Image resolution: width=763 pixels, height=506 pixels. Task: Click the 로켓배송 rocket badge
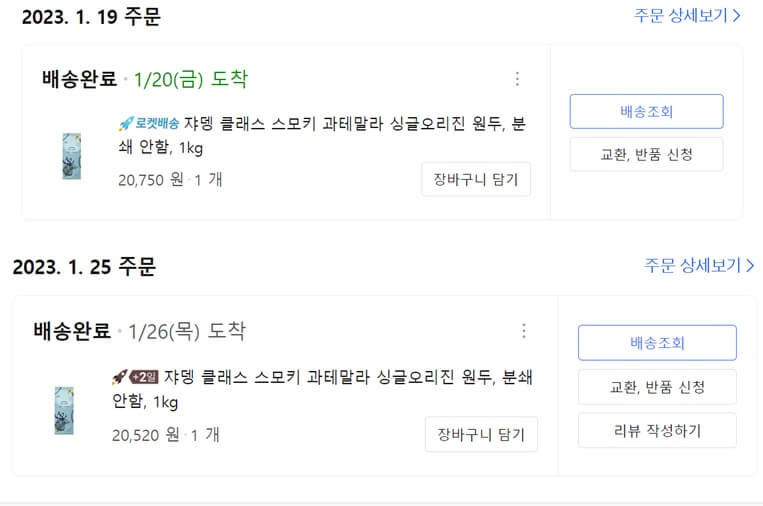(x=148, y=124)
